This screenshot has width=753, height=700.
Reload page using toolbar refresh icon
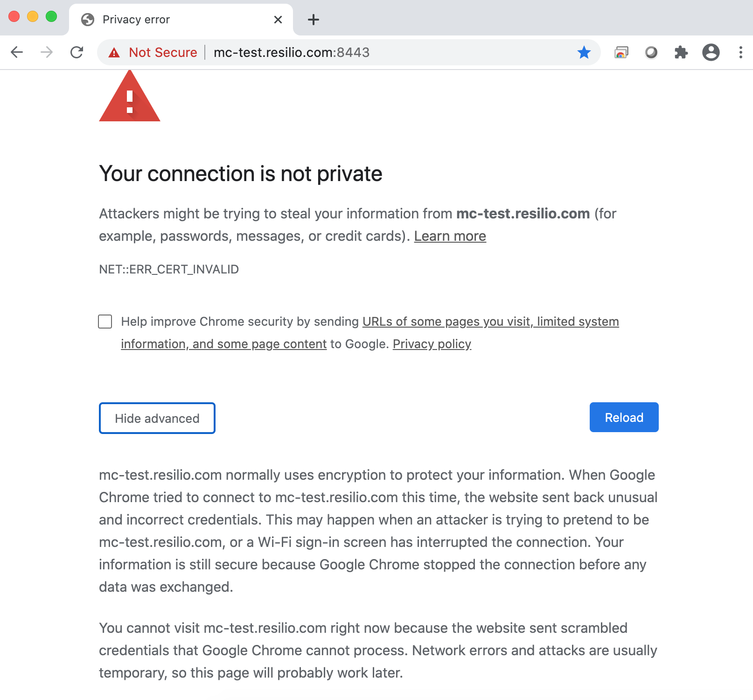click(77, 52)
